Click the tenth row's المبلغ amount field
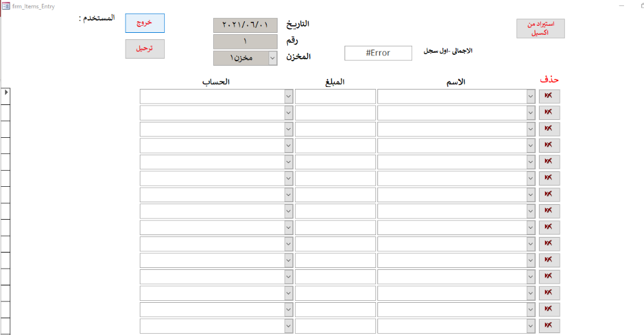 (x=335, y=245)
